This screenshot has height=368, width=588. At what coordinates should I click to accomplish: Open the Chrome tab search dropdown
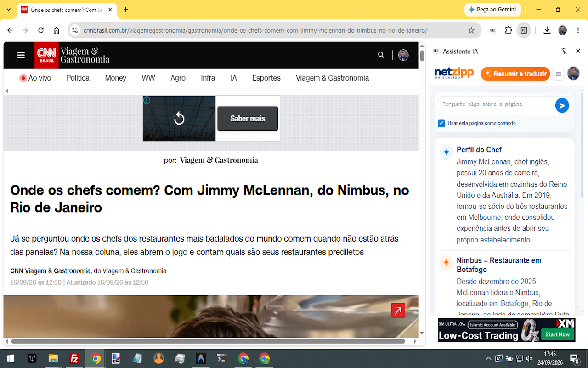click(8, 10)
